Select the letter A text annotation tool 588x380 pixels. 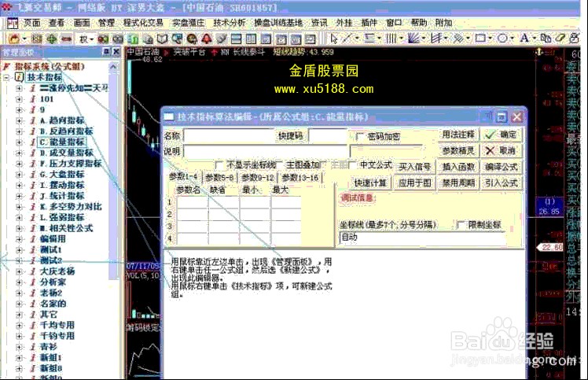pos(524,39)
